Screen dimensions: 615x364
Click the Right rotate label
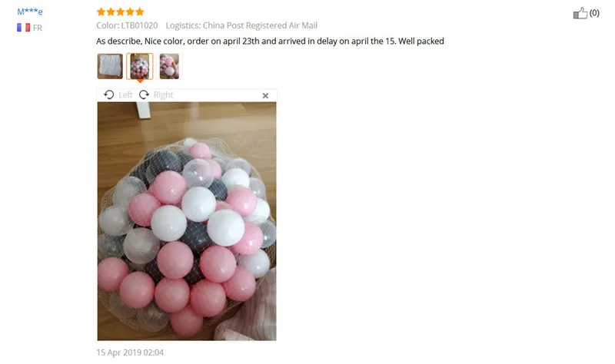(x=163, y=94)
